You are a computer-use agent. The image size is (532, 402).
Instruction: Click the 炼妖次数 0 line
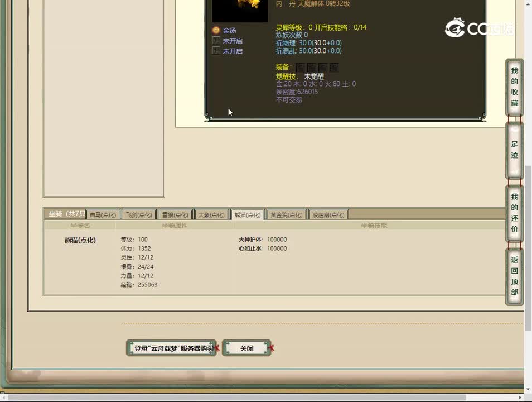coord(292,35)
